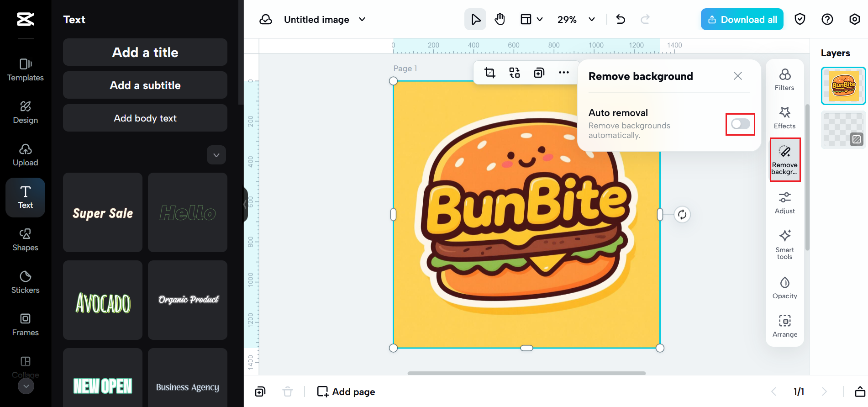Switch to the Stickers tab
This screenshot has width=868, height=407.
click(x=26, y=282)
